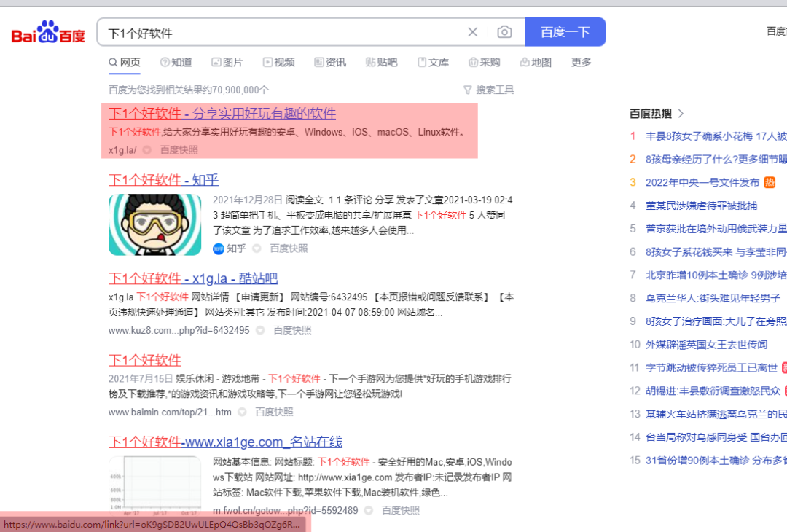Switch to the 图片 tab

click(x=227, y=62)
